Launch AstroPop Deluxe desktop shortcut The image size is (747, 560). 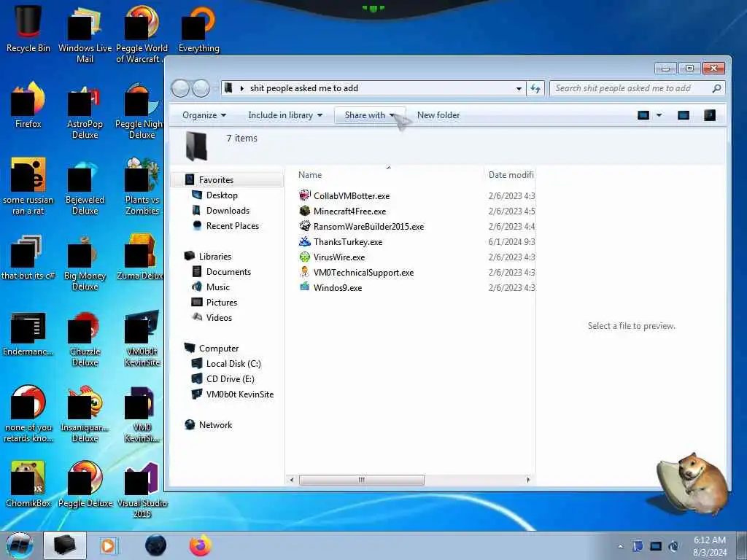pos(85,111)
